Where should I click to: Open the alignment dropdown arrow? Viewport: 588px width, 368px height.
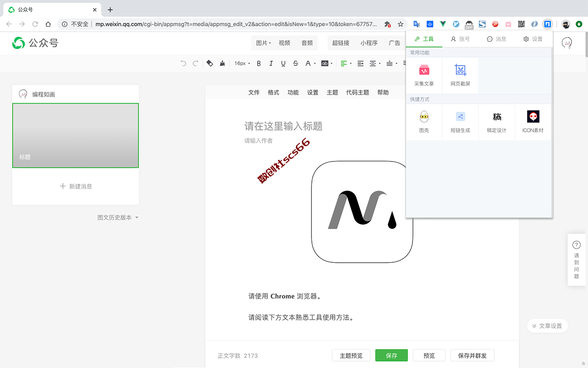pos(351,64)
